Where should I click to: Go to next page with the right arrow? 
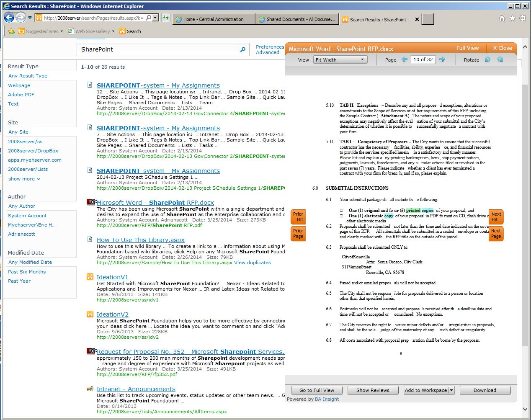click(442, 59)
